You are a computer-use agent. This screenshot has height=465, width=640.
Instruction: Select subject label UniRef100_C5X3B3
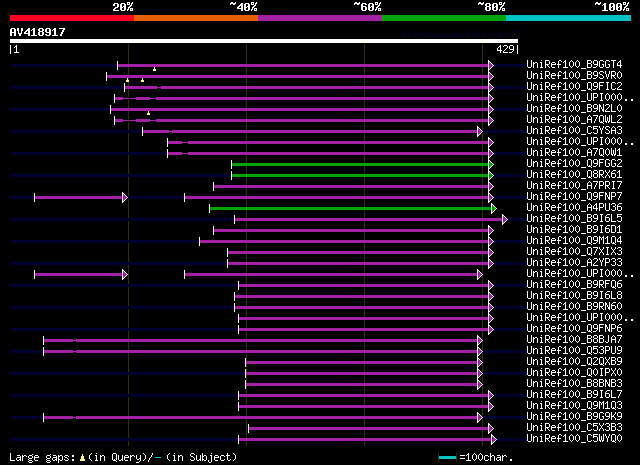click(574, 428)
